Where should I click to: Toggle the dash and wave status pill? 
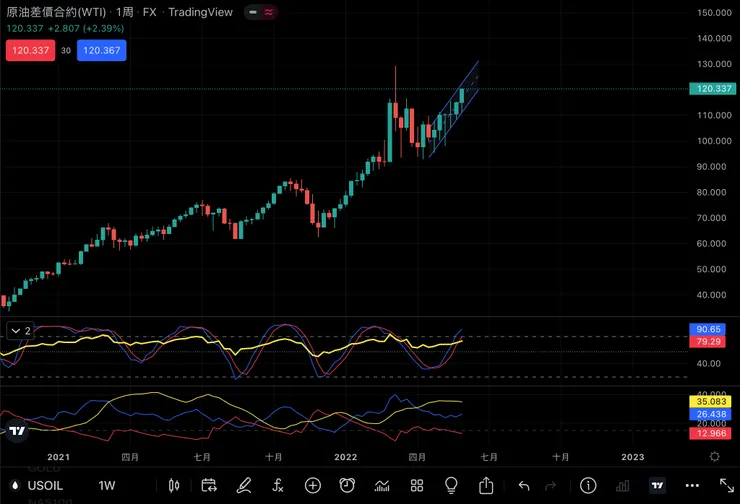point(261,12)
